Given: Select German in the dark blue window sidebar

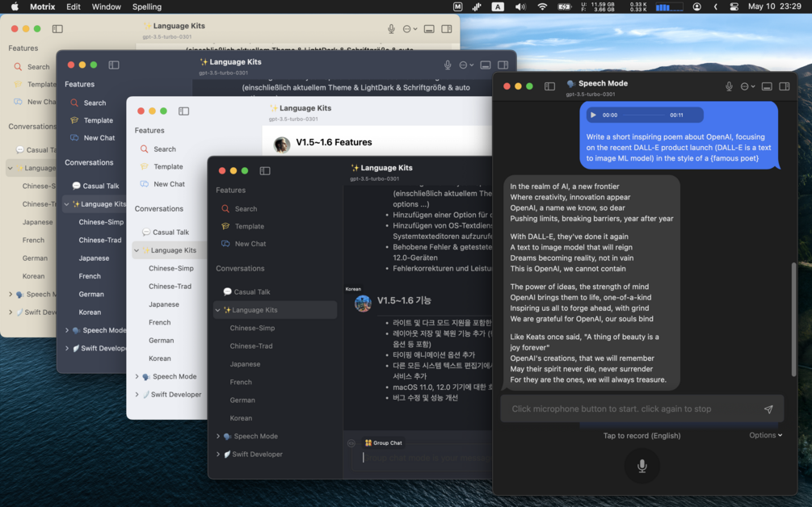Looking at the screenshot, I should 91,295.
